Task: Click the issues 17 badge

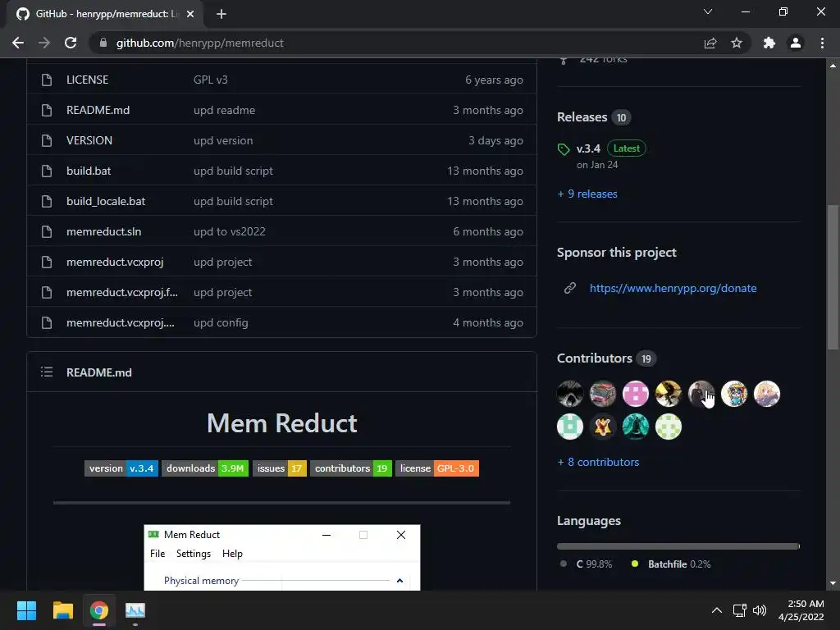Action: click(x=279, y=468)
